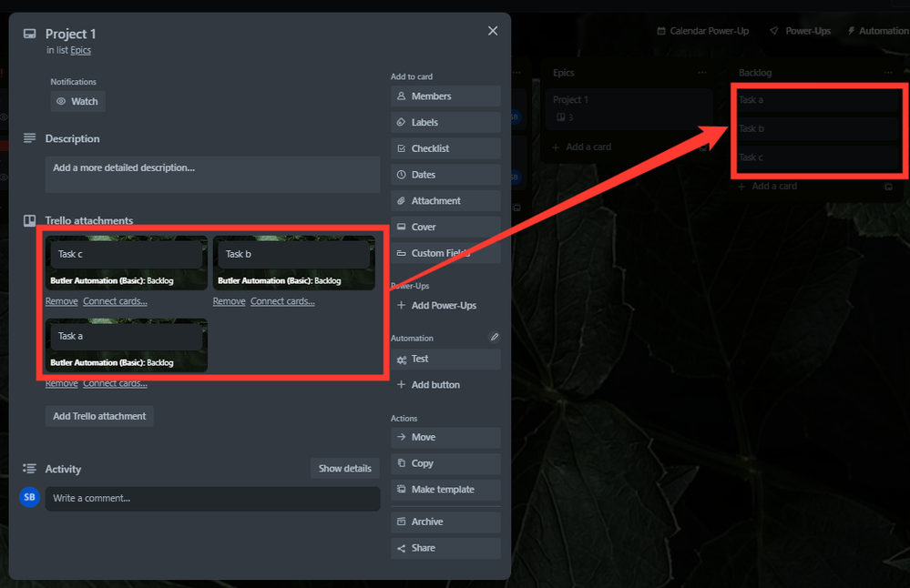910x588 pixels.
Task: Click the Description heading
Action: (x=73, y=138)
